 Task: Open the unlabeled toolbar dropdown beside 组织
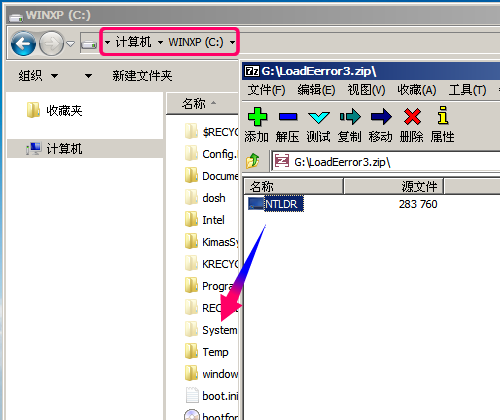point(88,76)
